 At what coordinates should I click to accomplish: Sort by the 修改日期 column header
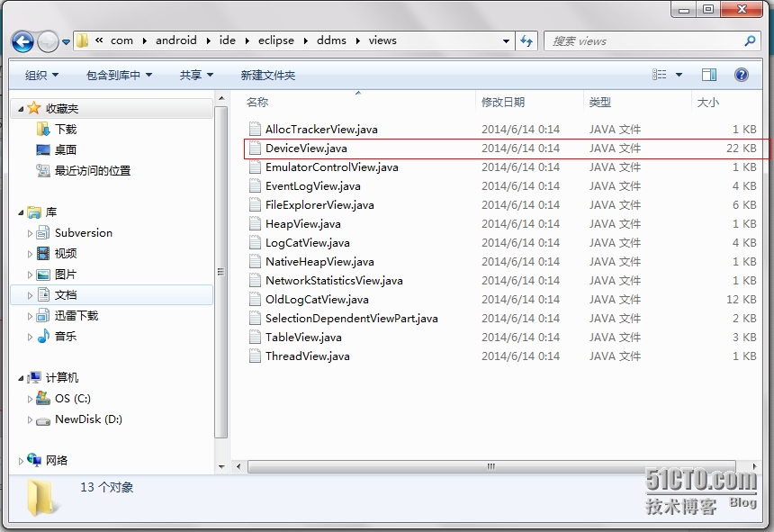(502, 102)
